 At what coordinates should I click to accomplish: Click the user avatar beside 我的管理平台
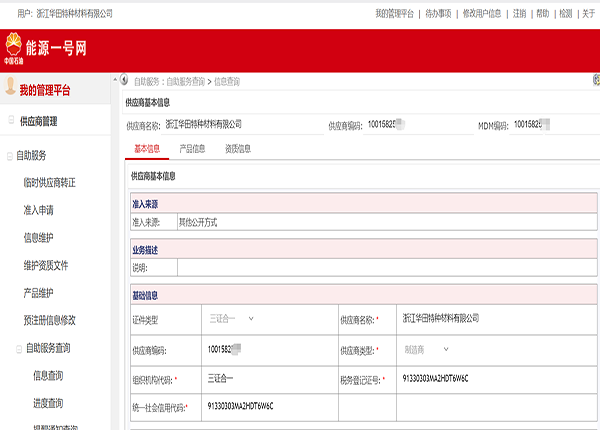click(x=9, y=90)
